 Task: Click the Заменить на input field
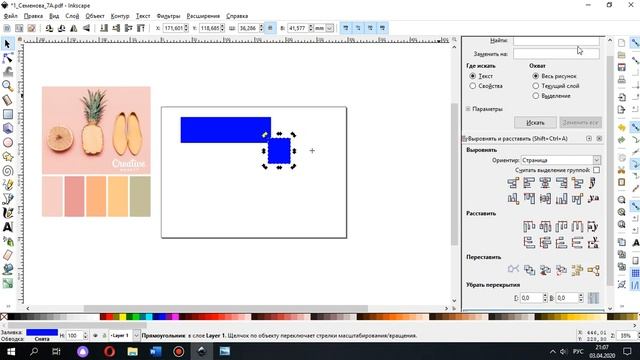click(556, 53)
